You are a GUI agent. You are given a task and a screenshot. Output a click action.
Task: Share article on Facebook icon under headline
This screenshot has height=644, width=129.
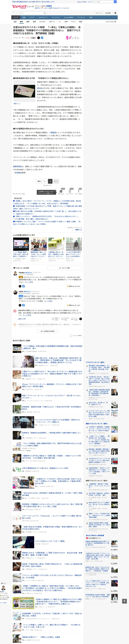tap(42, 38)
